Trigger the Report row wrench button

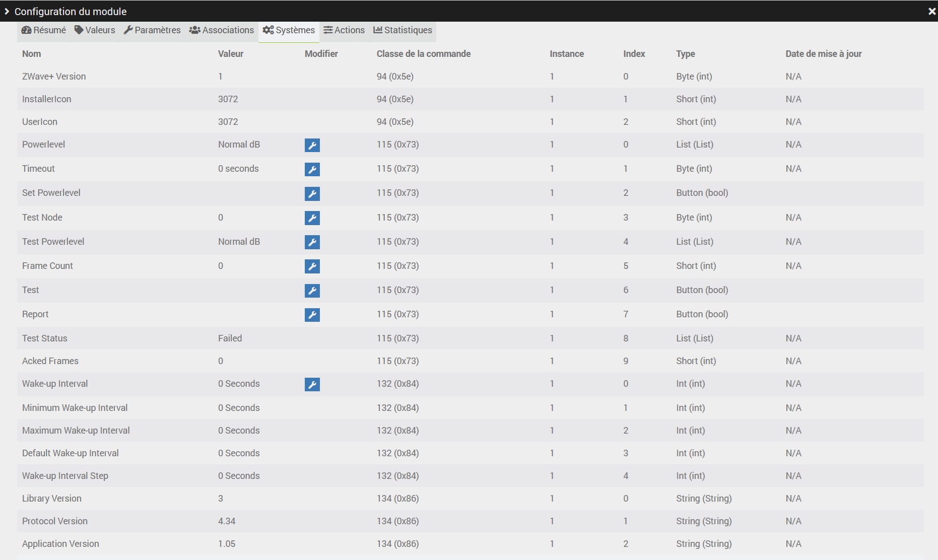[x=312, y=315]
